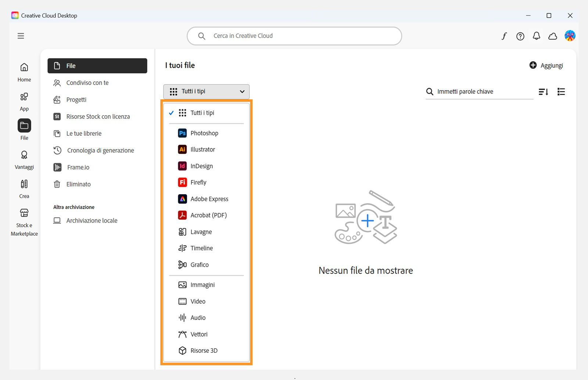Filter by Timeline type

207,248
